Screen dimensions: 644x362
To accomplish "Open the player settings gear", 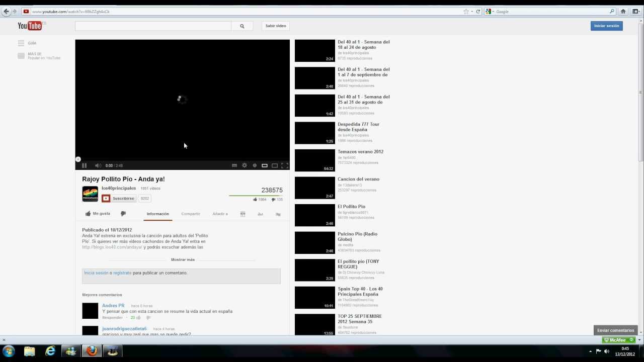I will (x=245, y=165).
